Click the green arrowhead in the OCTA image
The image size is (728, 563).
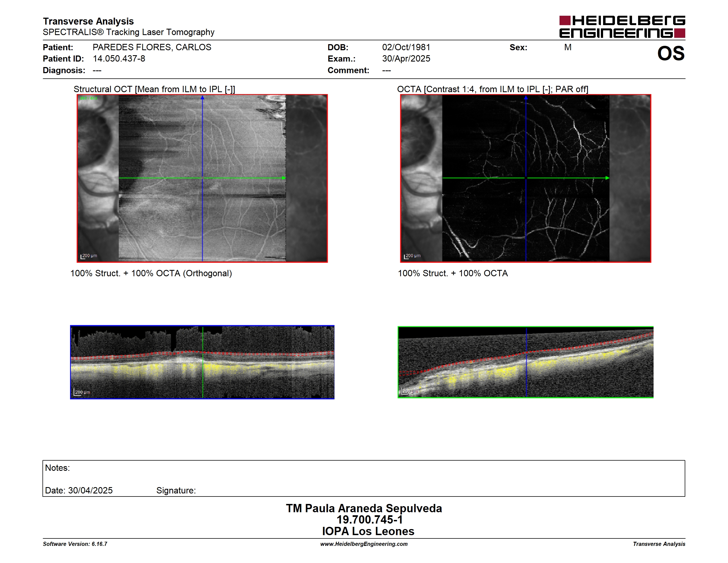607,178
